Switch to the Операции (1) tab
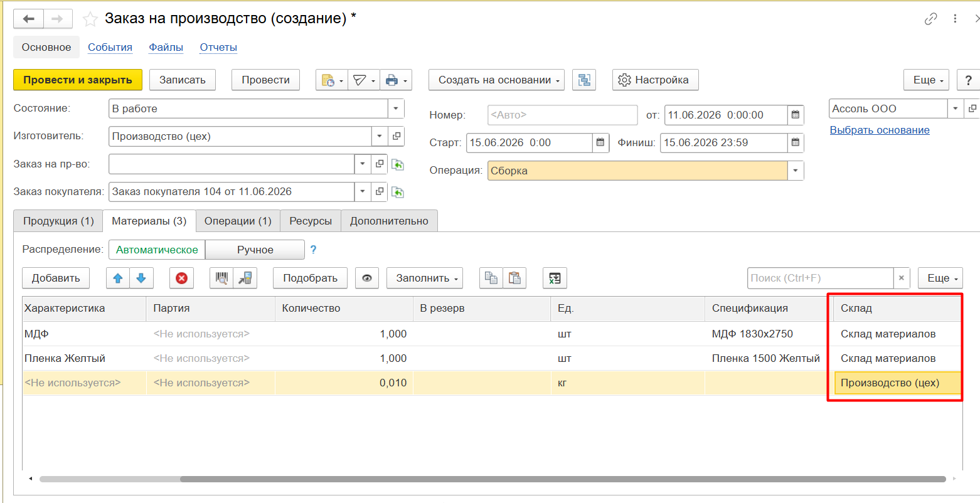This screenshot has height=503, width=980. (238, 221)
